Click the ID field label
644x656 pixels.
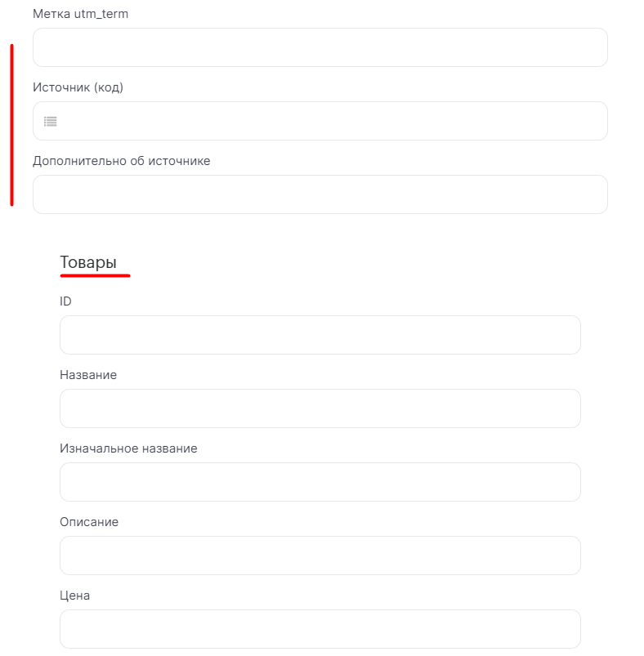[x=65, y=301]
